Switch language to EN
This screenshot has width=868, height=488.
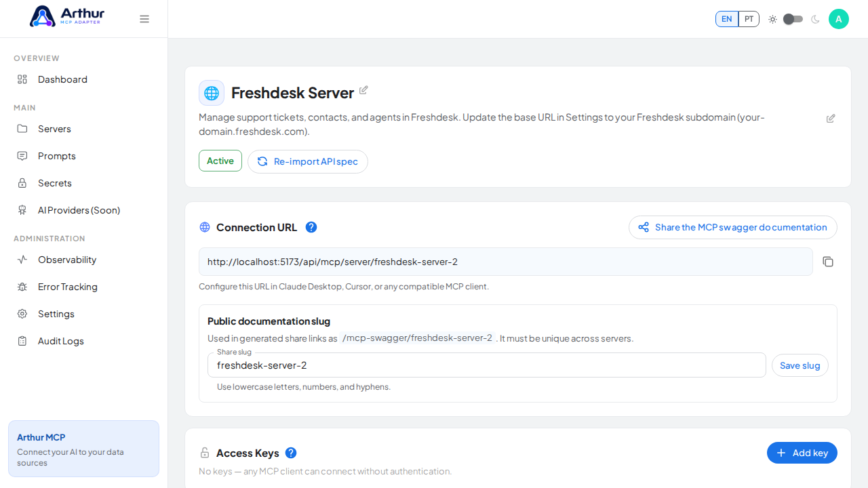[x=727, y=19]
